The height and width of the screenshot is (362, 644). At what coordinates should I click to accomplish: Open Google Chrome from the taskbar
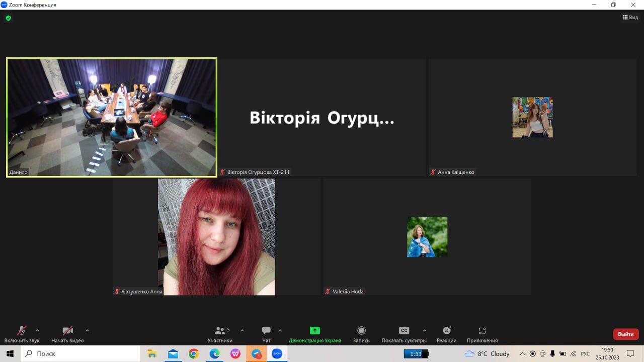pos(194,354)
